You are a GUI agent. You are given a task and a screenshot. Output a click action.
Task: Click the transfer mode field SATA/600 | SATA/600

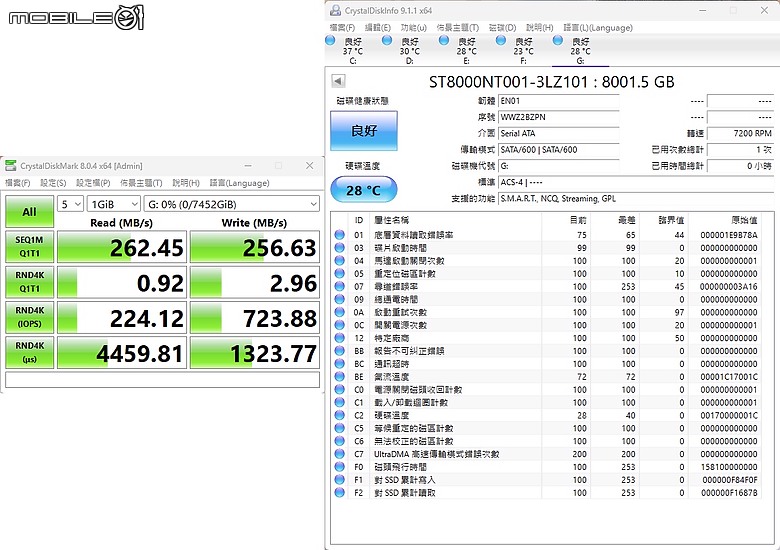coord(559,150)
